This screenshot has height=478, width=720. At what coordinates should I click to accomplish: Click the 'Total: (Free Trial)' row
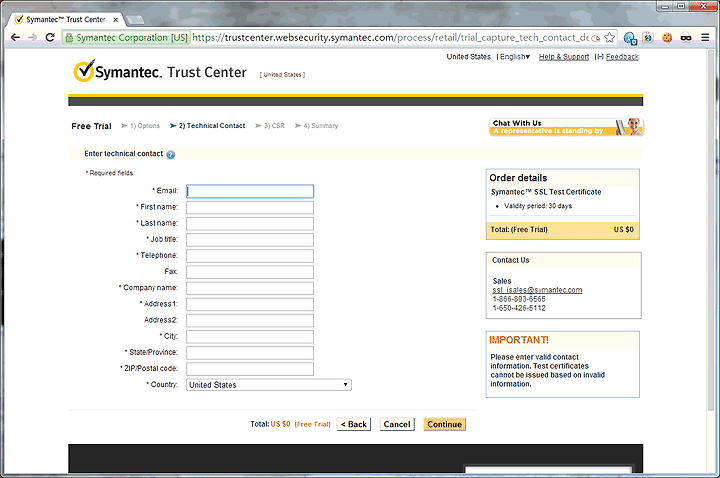pos(562,230)
